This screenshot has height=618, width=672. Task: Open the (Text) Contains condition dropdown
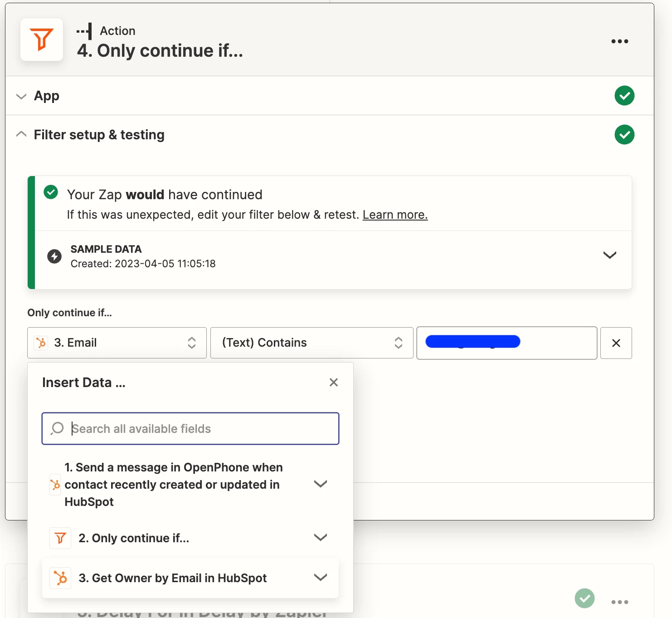312,343
